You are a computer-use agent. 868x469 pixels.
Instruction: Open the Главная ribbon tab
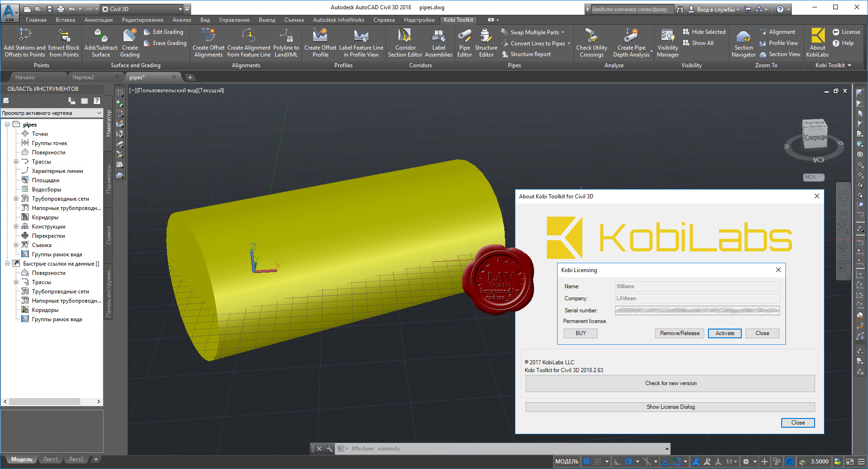[36, 20]
